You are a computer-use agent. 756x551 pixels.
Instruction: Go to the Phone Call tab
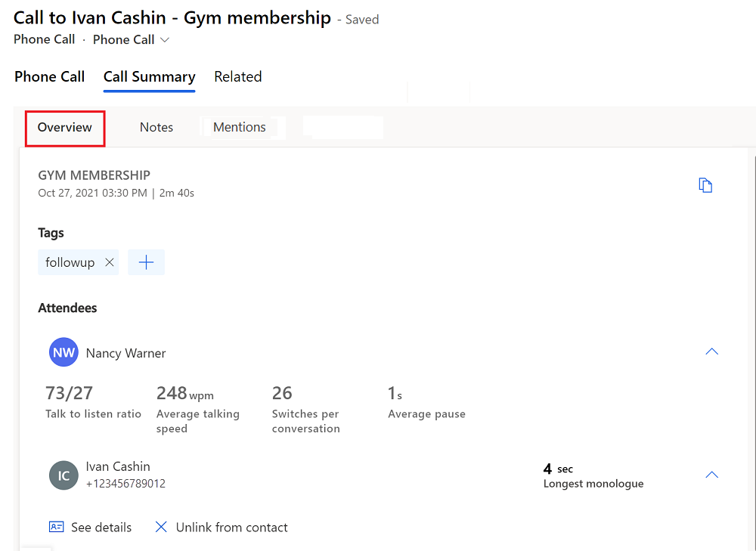(49, 76)
